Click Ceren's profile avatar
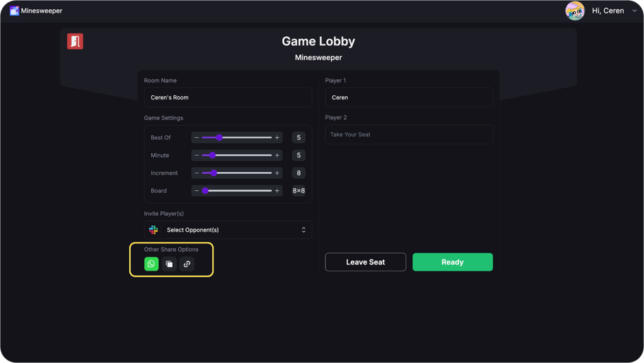This screenshot has width=644, height=363. [575, 10]
